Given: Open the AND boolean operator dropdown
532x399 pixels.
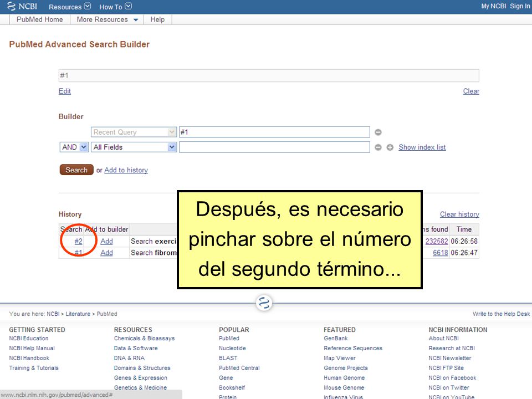Looking at the screenshot, I should point(74,147).
